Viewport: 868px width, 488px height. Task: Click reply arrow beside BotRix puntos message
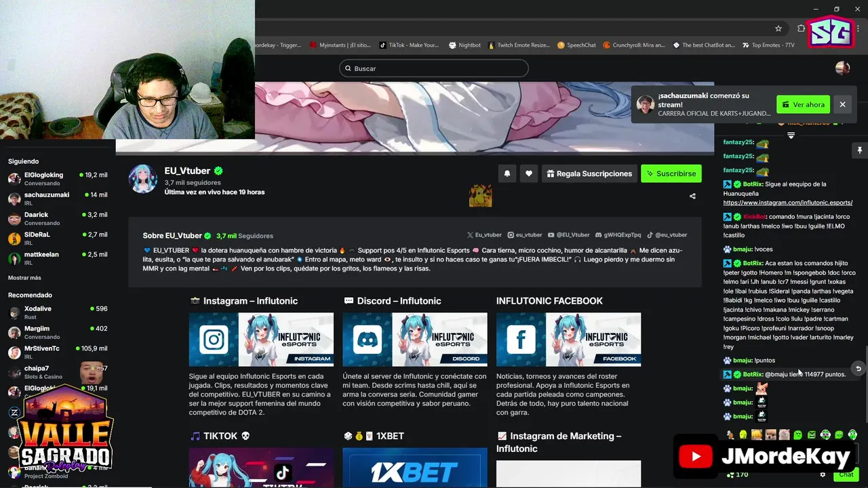859,369
